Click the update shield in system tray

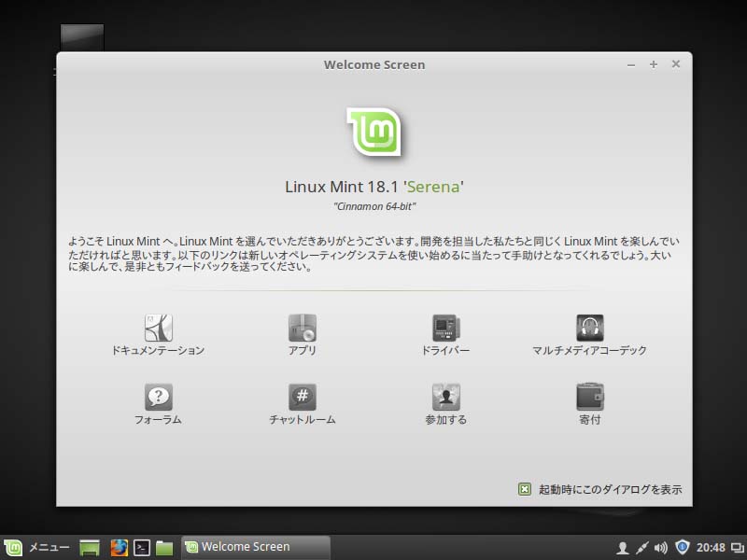click(683, 547)
